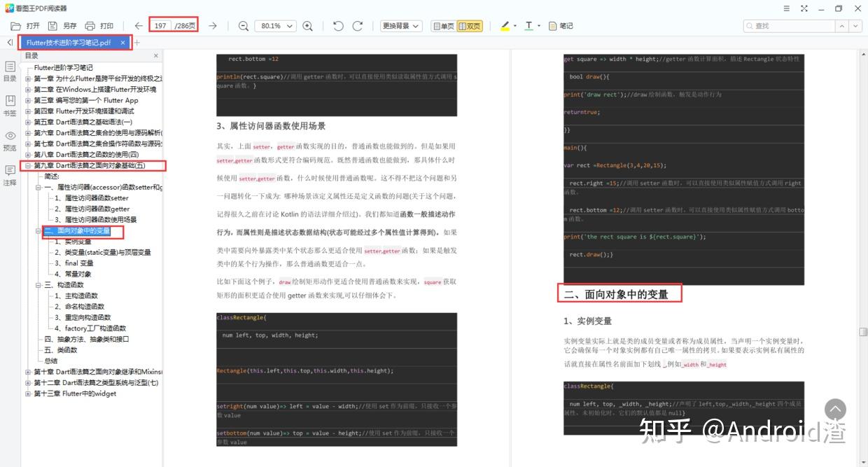Collapse 三、构造函数 subsection node

[x=38, y=285]
